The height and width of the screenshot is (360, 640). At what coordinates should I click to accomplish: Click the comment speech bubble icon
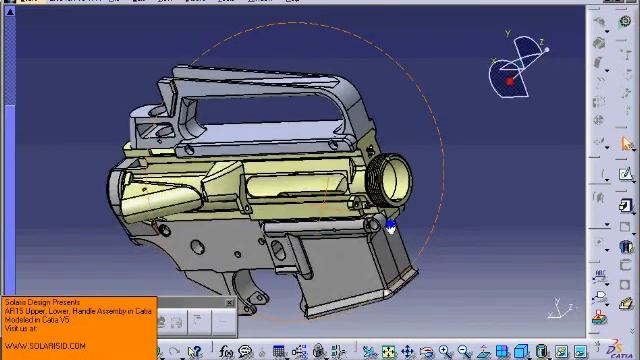pos(245,351)
